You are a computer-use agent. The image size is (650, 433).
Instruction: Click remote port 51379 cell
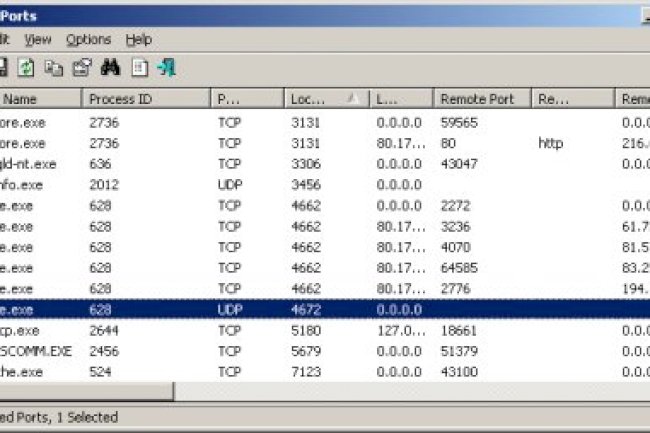pyautogui.click(x=459, y=351)
